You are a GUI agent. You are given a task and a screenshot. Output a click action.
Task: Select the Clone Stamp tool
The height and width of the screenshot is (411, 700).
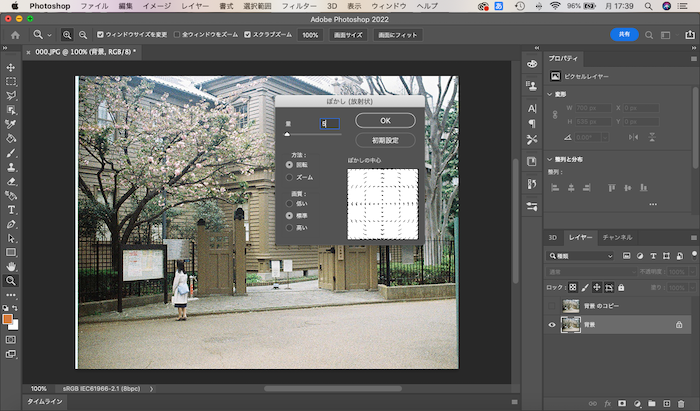tap(11, 167)
